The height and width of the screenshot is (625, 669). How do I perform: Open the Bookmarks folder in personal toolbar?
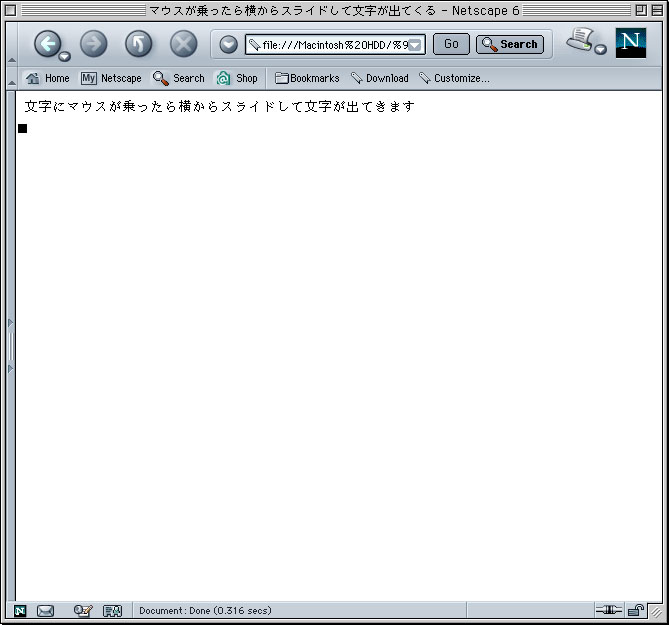[307, 78]
